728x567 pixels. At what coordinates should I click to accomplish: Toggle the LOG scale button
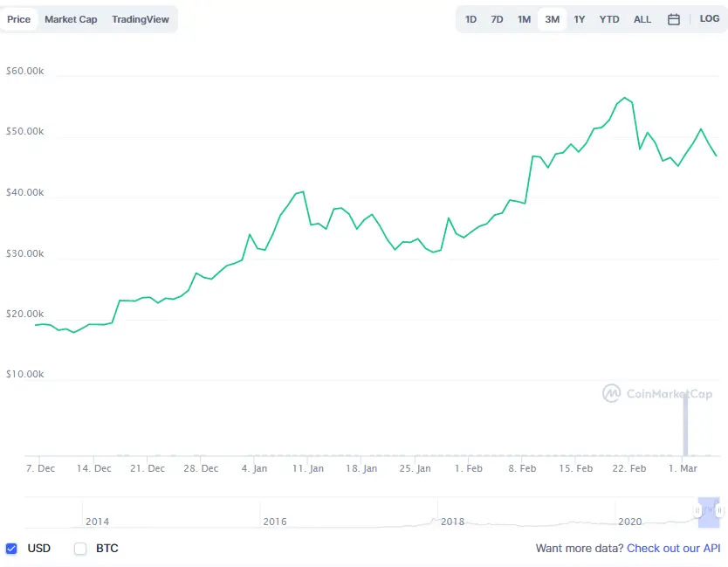(710, 18)
